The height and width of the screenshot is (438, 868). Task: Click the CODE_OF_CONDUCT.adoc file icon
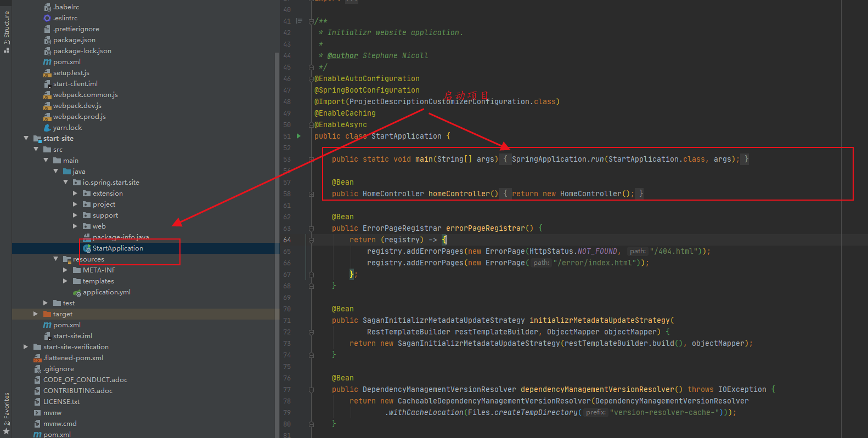tap(37, 380)
